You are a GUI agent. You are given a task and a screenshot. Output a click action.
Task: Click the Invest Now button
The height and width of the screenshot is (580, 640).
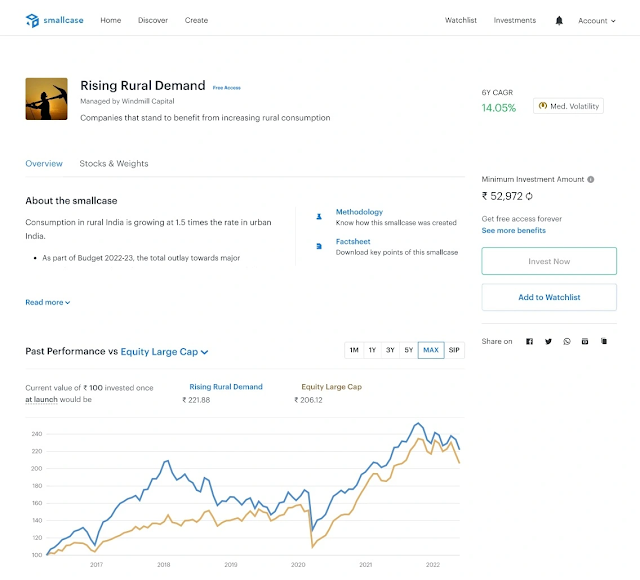click(549, 261)
